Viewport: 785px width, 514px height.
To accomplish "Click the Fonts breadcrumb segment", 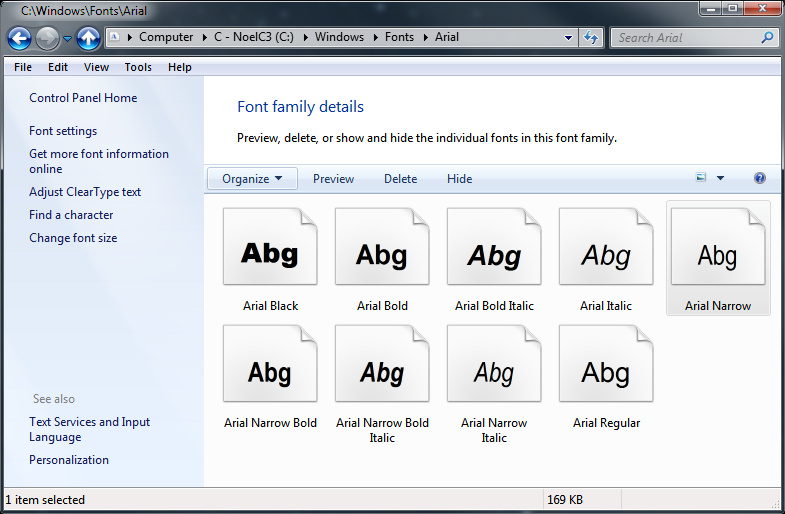I will [x=400, y=37].
